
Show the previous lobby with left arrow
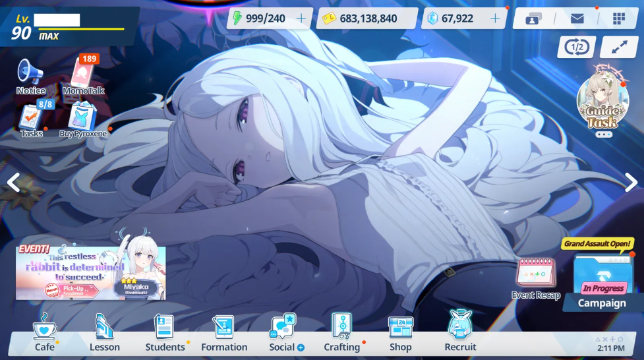point(14,183)
